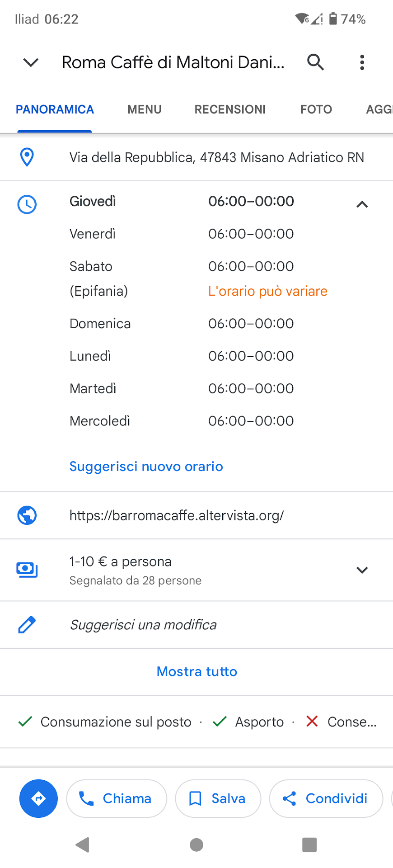Collapse the place details sheet chevron
The image size is (393, 868).
(31, 62)
